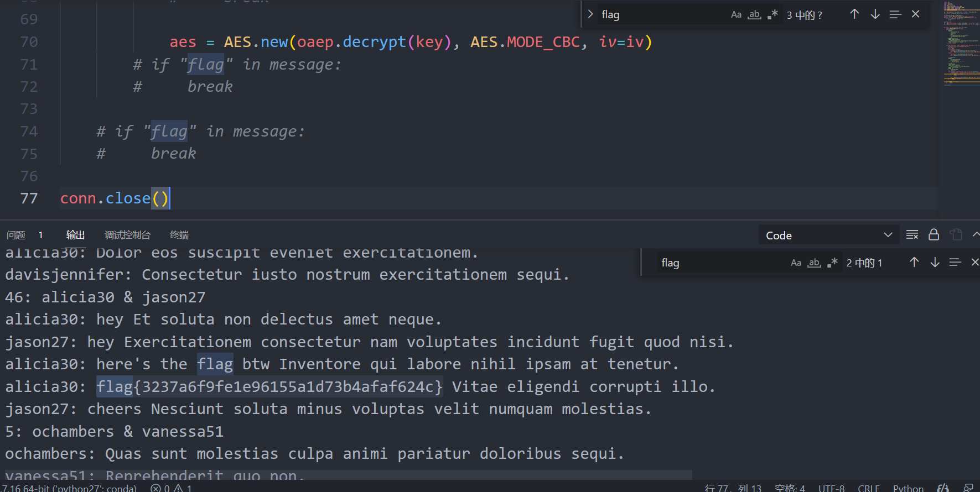The width and height of the screenshot is (980, 492).
Task: Click conn.close() on line 77
Action: point(115,198)
